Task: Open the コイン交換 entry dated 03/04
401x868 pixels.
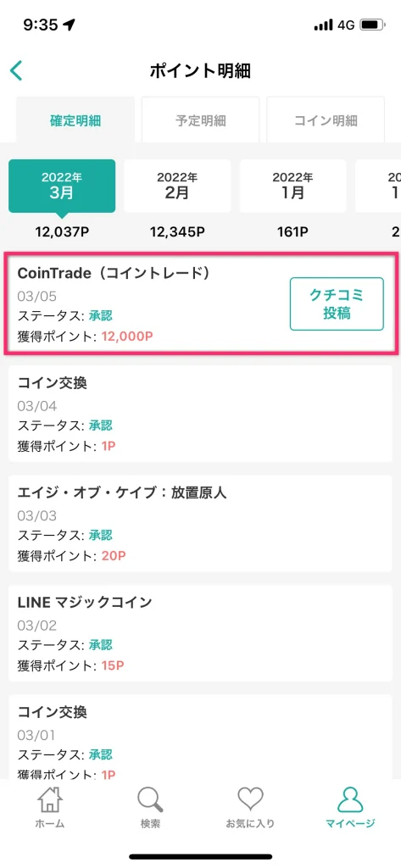Action: pos(200,413)
